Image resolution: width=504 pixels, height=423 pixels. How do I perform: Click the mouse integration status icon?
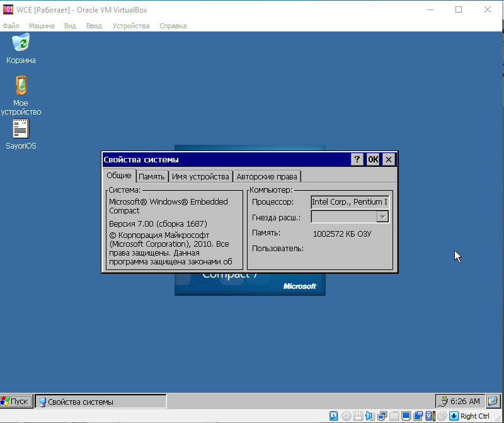[442, 416]
